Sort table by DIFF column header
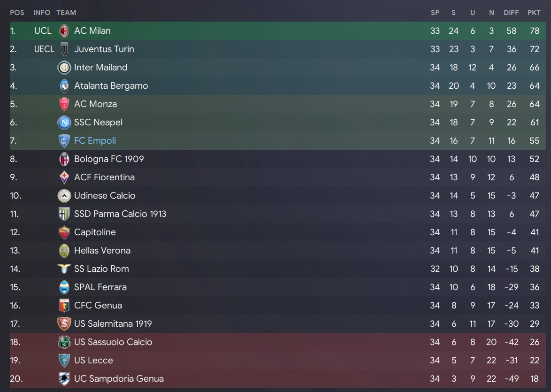 tap(511, 13)
